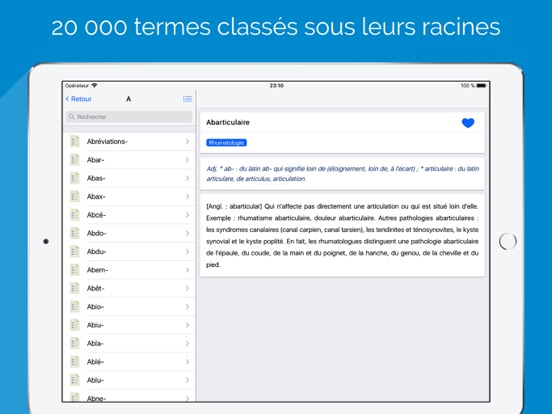Select the Abêt- entry text
Viewport: 552px width, 414px height.
click(x=96, y=288)
